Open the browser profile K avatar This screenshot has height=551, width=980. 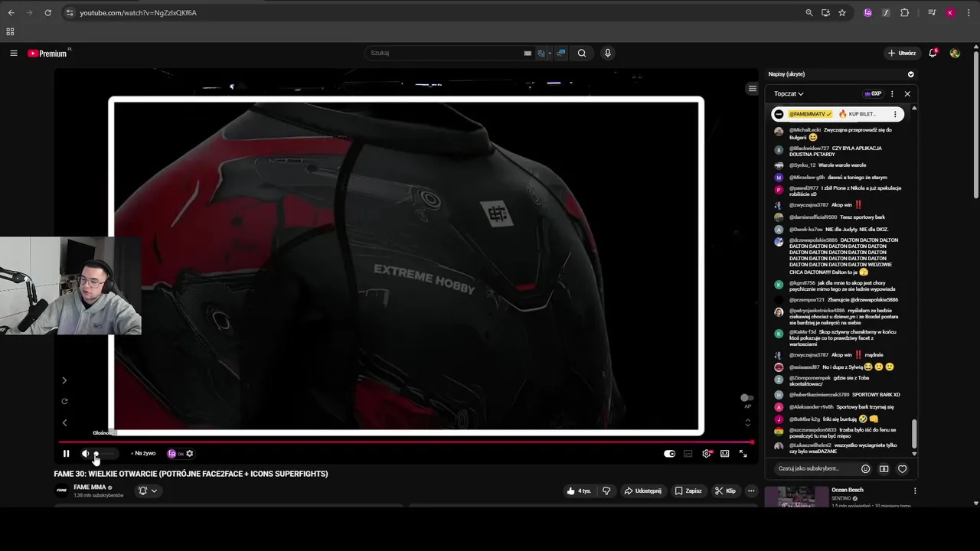[950, 12]
